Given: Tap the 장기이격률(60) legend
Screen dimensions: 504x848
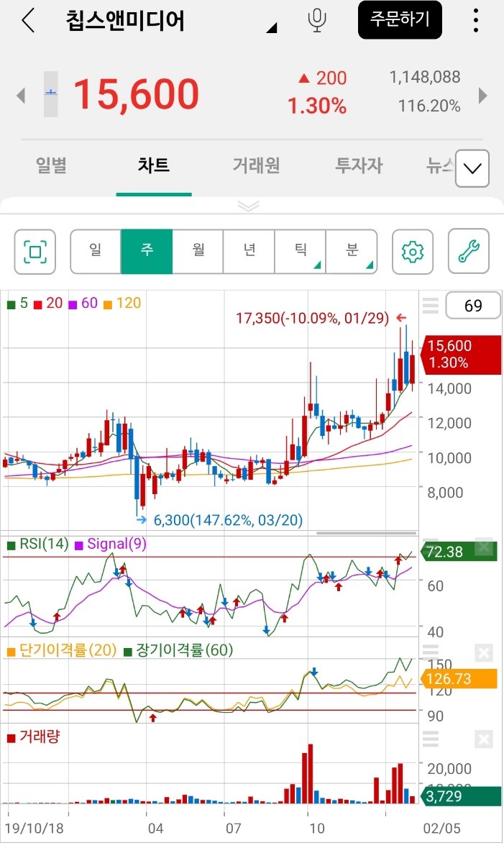Looking at the screenshot, I should click(178, 649).
